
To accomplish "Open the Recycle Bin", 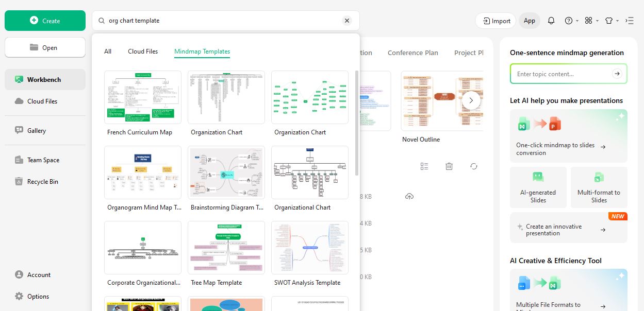I will pyautogui.click(x=45, y=181).
